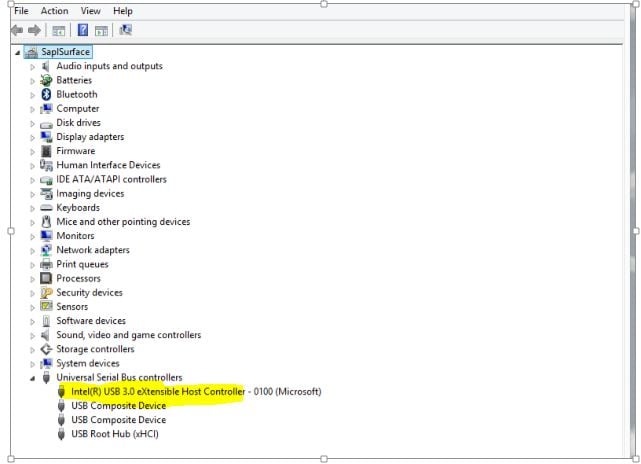Viewport: 641px width, 464px height.
Task: Click the Forward arrow toolbar icon
Action: [x=34, y=30]
